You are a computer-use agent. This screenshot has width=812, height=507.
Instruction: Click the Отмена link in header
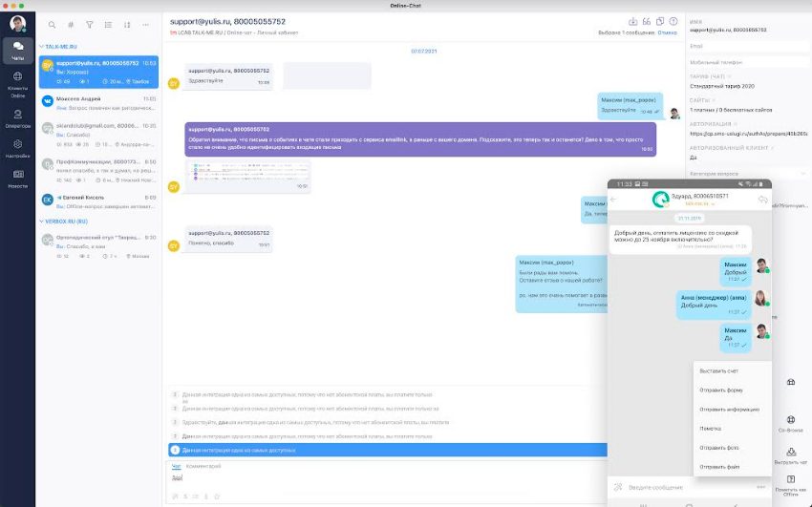click(x=667, y=32)
